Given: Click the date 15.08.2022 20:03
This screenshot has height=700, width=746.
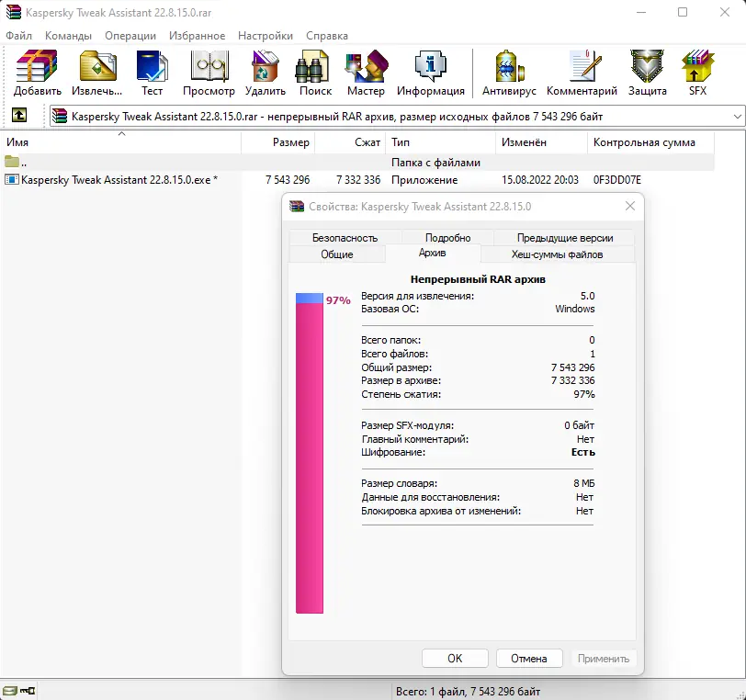Looking at the screenshot, I should (x=540, y=179).
